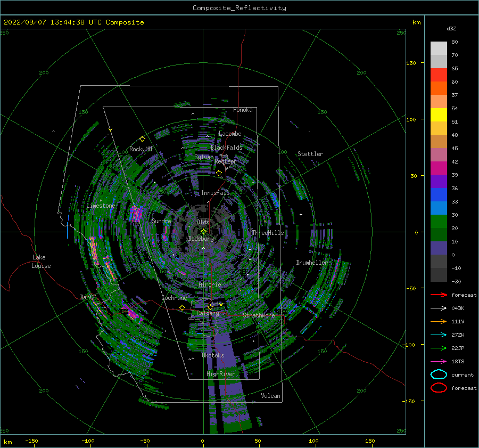This screenshot has height=448, width=479.
Task: Click the magenta 18TS arrow icon
Action: pos(439,362)
